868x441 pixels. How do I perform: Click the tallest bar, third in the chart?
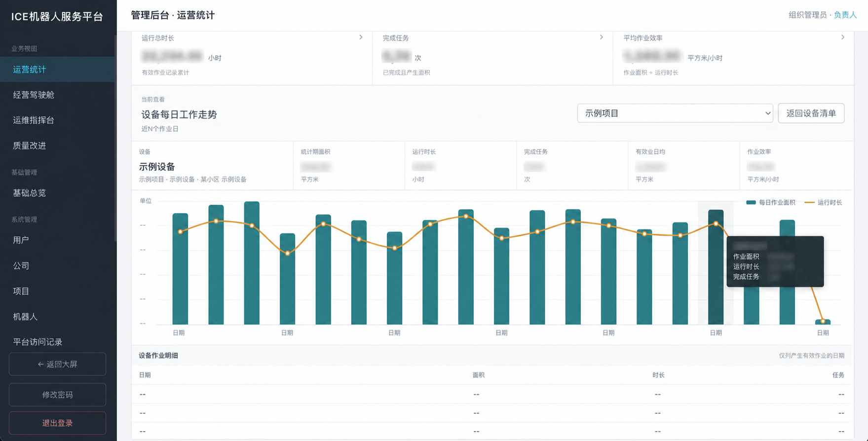click(252, 263)
